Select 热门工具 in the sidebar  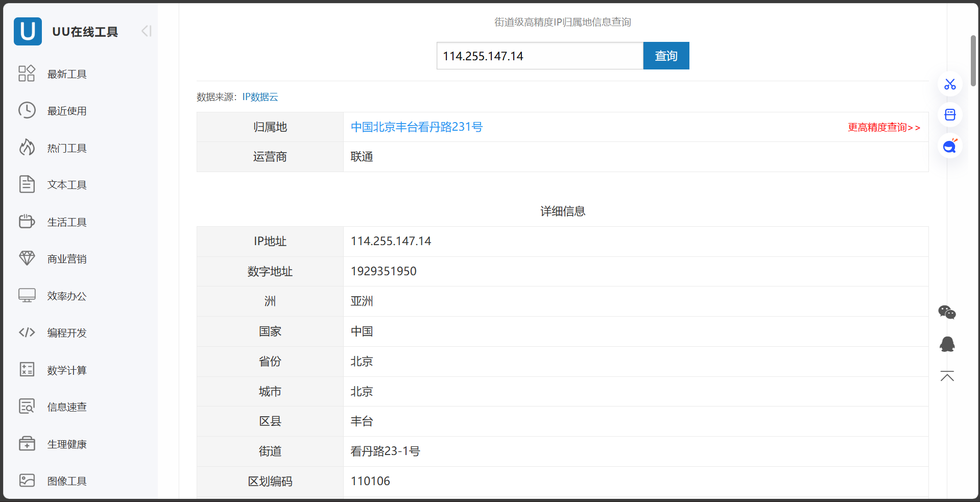[x=67, y=148]
